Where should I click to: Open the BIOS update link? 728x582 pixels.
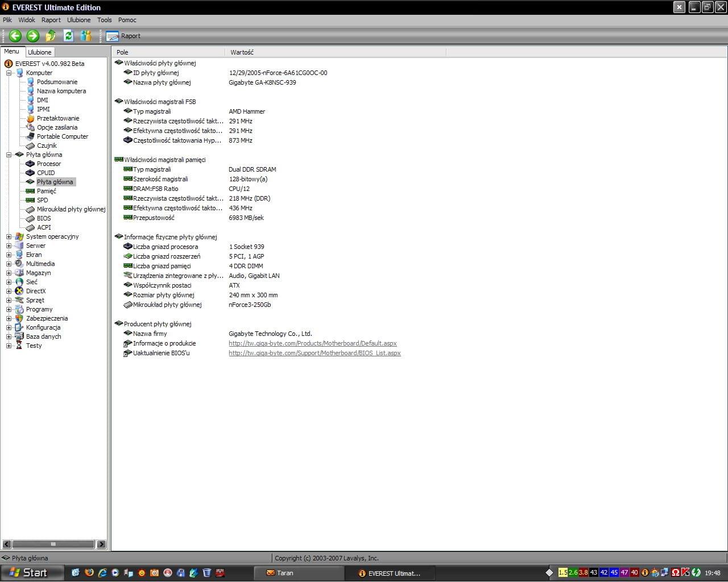315,353
